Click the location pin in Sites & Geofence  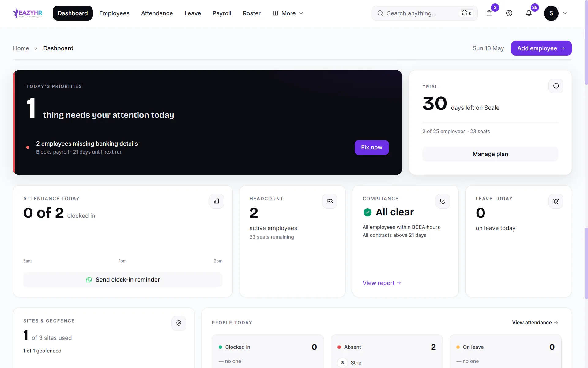179,323
